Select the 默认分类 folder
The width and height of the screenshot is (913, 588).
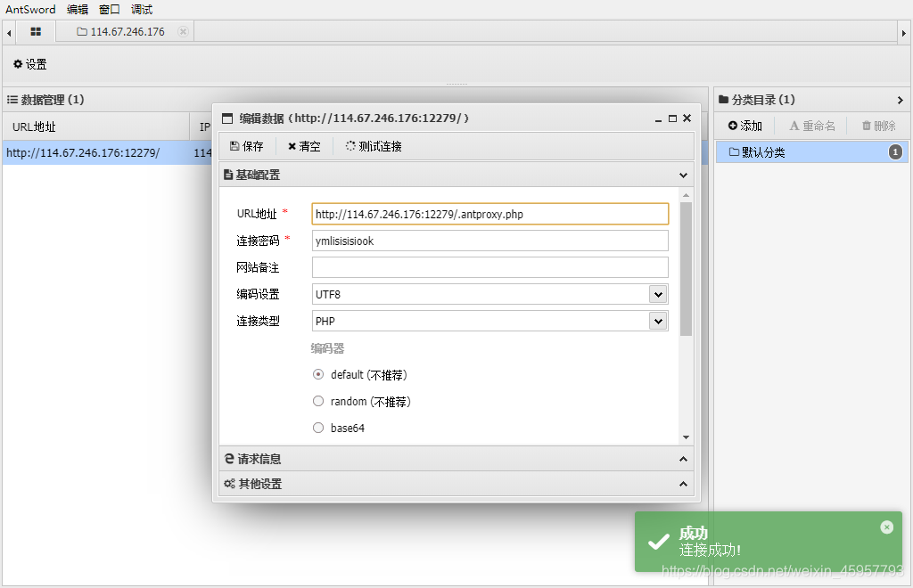point(811,152)
